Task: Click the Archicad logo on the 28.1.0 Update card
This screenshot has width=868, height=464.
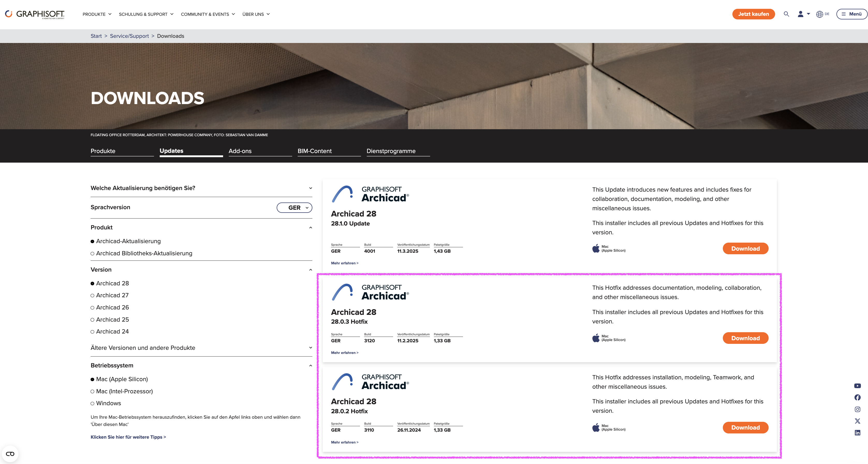Action: 370,194
